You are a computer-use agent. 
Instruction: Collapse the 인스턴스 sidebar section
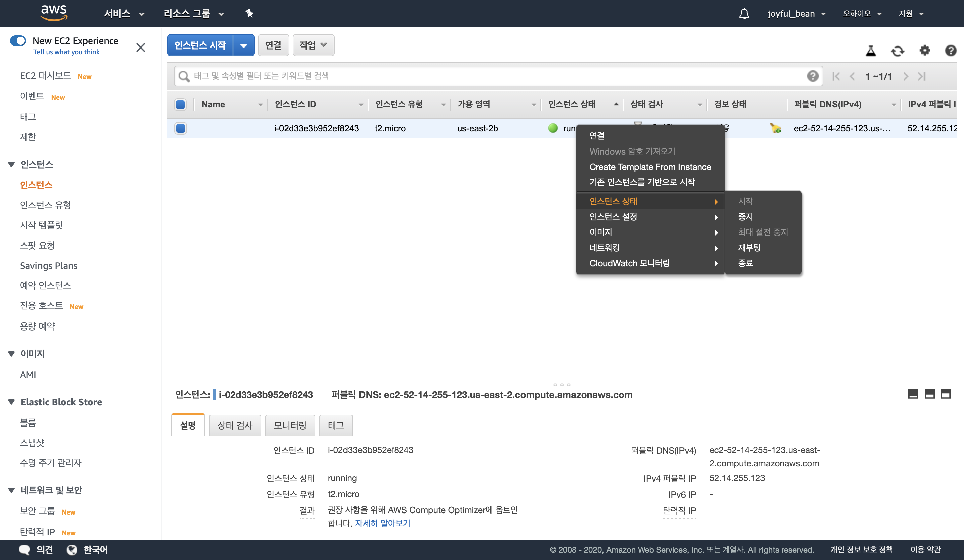[11, 164]
